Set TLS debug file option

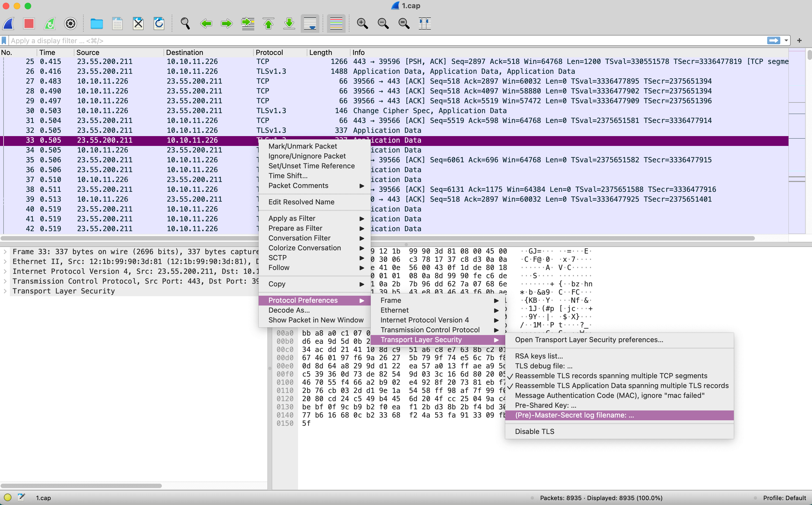pyautogui.click(x=619, y=366)
